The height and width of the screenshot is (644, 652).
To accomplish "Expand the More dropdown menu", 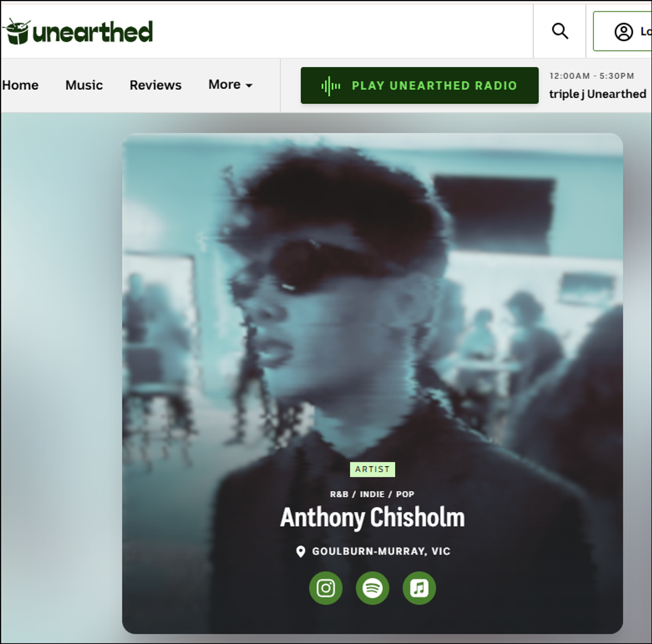I will [x=230, y=85].
